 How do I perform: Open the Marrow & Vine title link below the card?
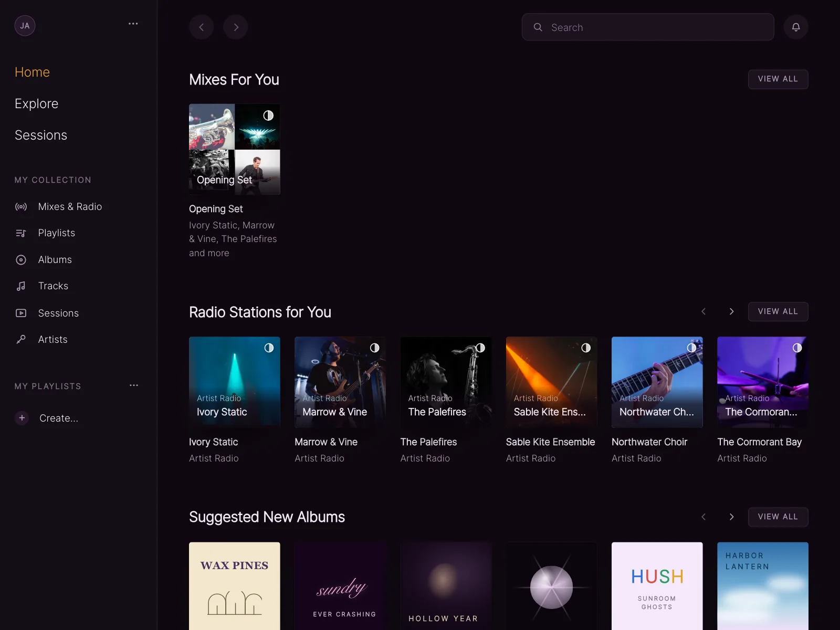(x=326, y=442)
